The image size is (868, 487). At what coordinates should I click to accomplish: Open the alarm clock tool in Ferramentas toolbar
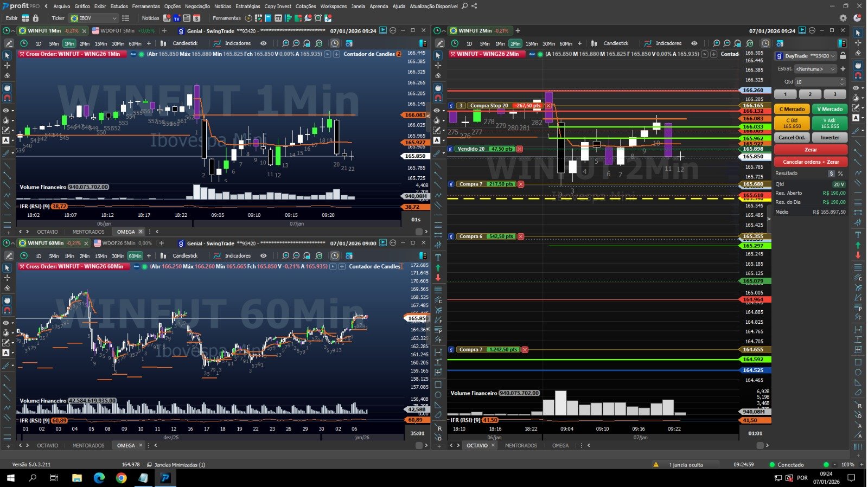click(x=318, y=18)
